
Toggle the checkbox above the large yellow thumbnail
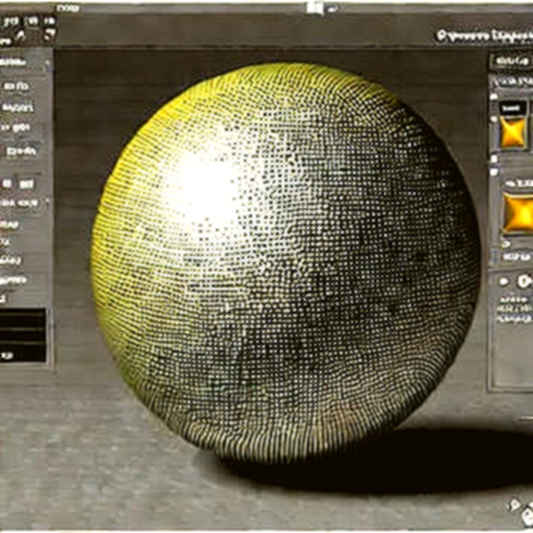tap(494, 172)
